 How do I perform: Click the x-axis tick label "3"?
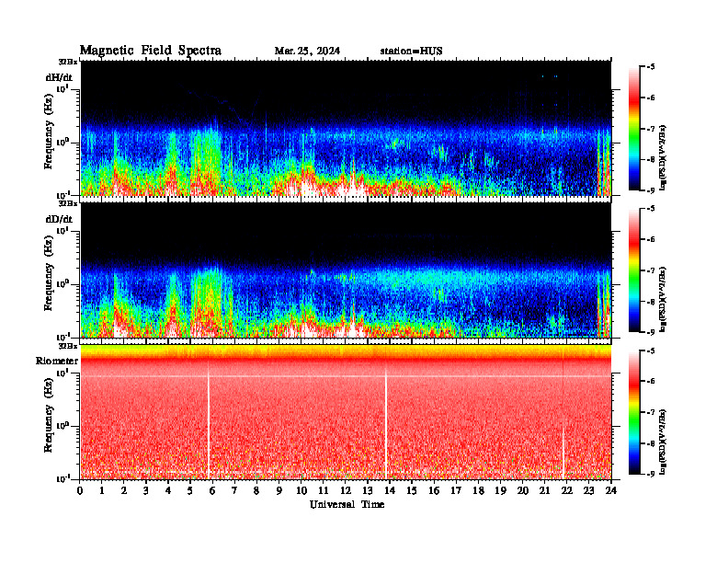tap(146, 490)
